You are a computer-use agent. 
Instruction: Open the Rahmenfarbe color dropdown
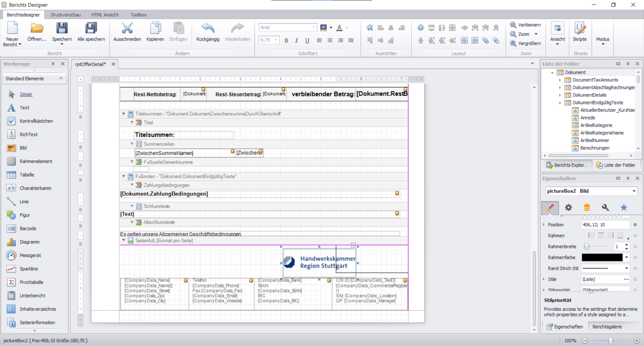tap(626, 257)
